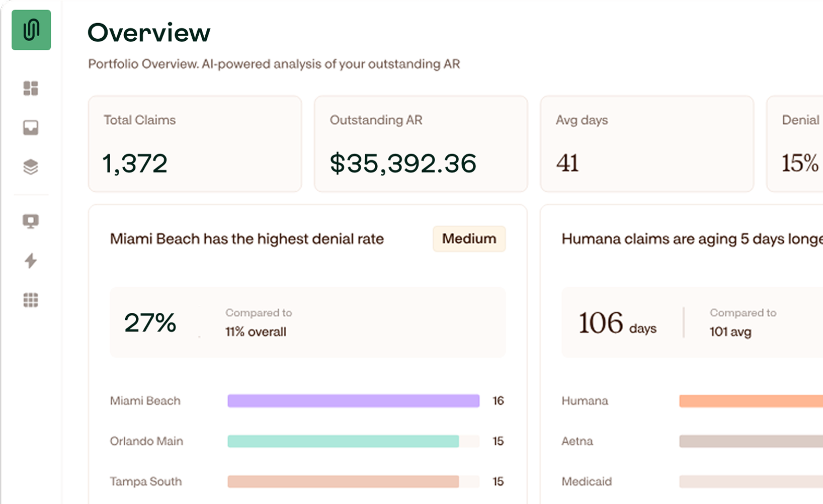Click the Portfolio Overview subtitle text

274,64
